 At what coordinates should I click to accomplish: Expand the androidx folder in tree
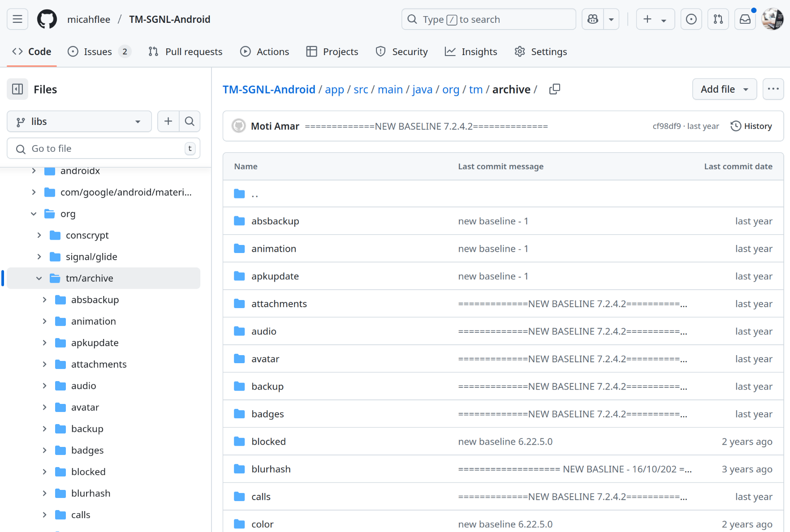pos(34,171)
